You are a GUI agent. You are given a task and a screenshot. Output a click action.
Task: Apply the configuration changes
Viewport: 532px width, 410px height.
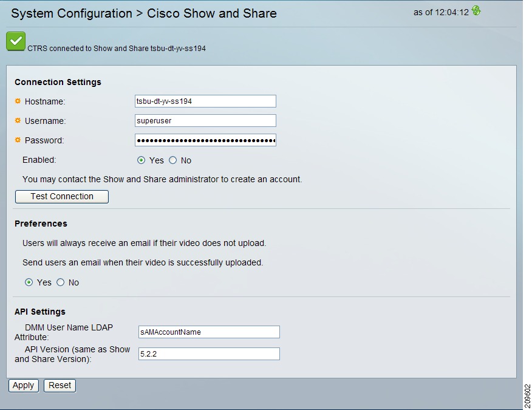tap(24, 386)
